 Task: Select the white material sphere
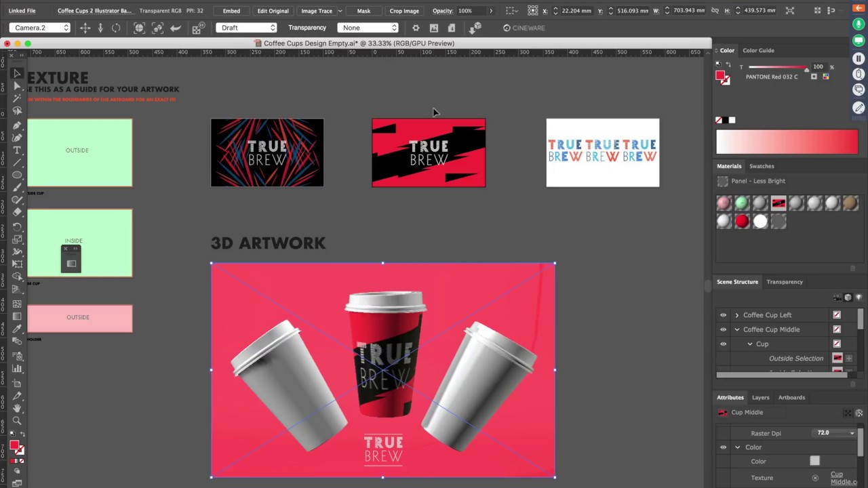pyautogui.click(x=760, y=221)
